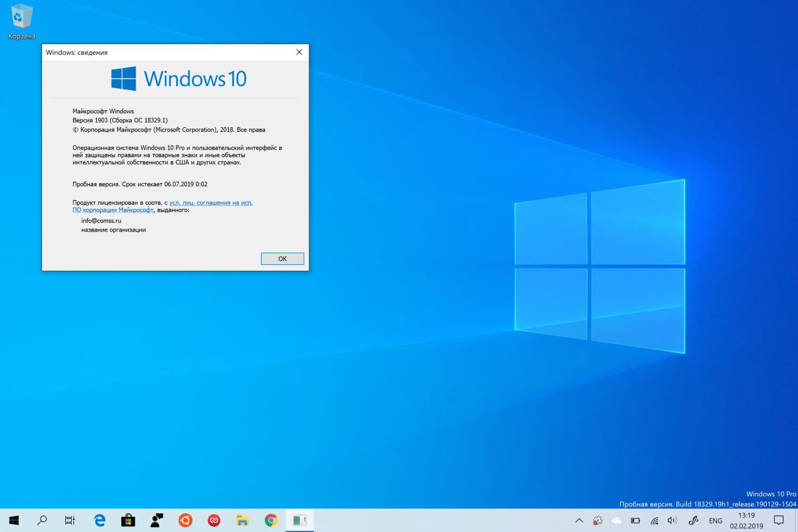This screenshot has width=798, height=532.
Task: Switch the ENG input language
Action: pos(715,520)
